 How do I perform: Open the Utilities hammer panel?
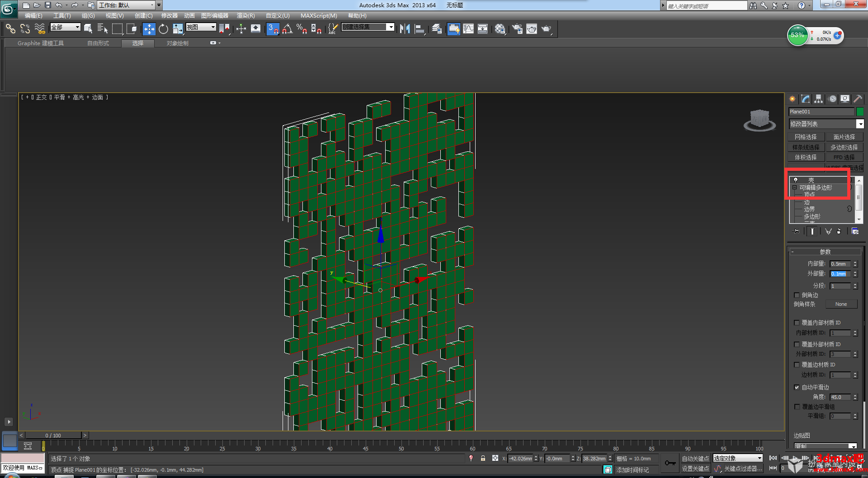point(858,99)
